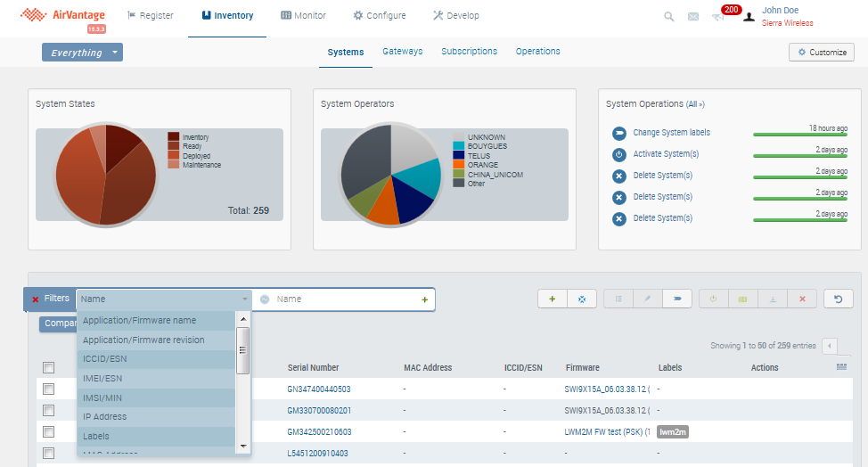Collapse the Name filter dropdown

coord(245,299)
